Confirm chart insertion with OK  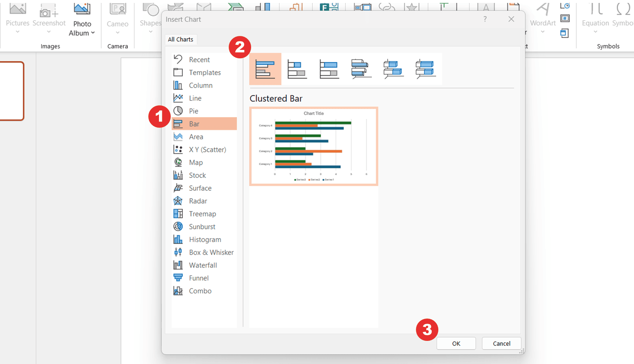tap(456, 343)
